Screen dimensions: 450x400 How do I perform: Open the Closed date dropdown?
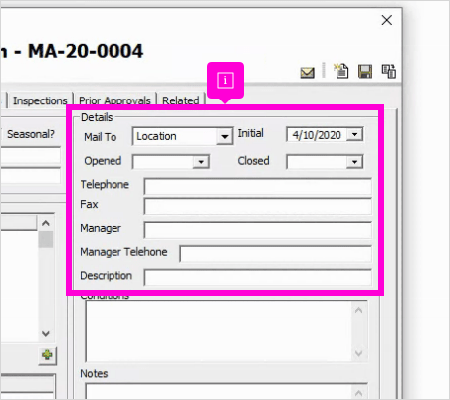[x=354, y=162]
